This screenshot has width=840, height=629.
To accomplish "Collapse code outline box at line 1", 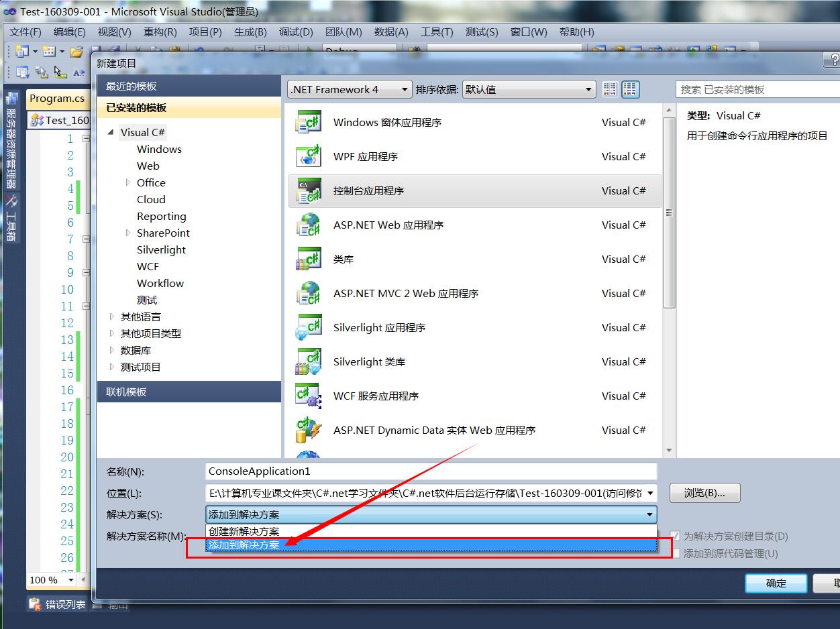I will click(86, 139).
